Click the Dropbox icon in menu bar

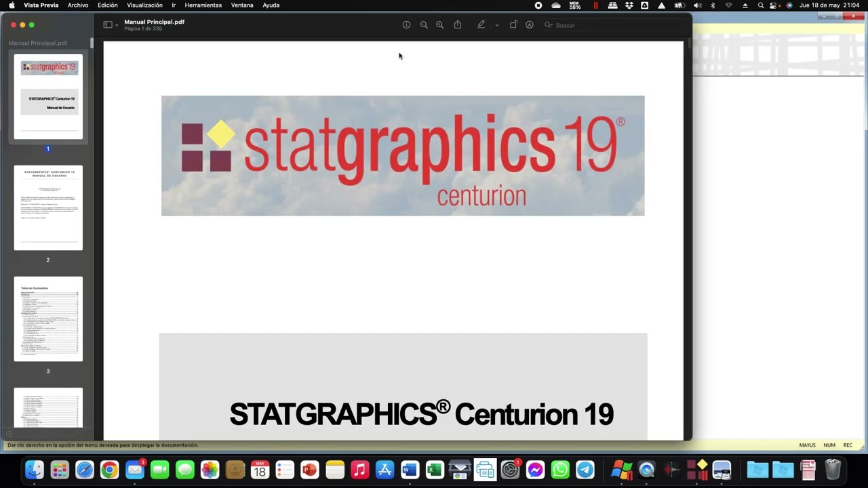(x=629, y=5)
